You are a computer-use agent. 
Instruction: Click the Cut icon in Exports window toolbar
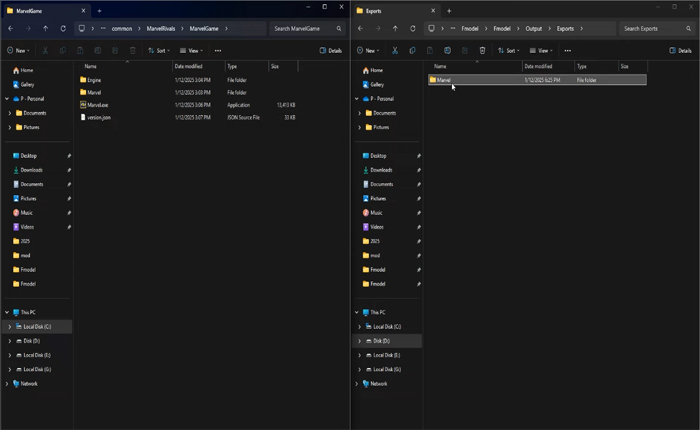[x=395, y=50]
